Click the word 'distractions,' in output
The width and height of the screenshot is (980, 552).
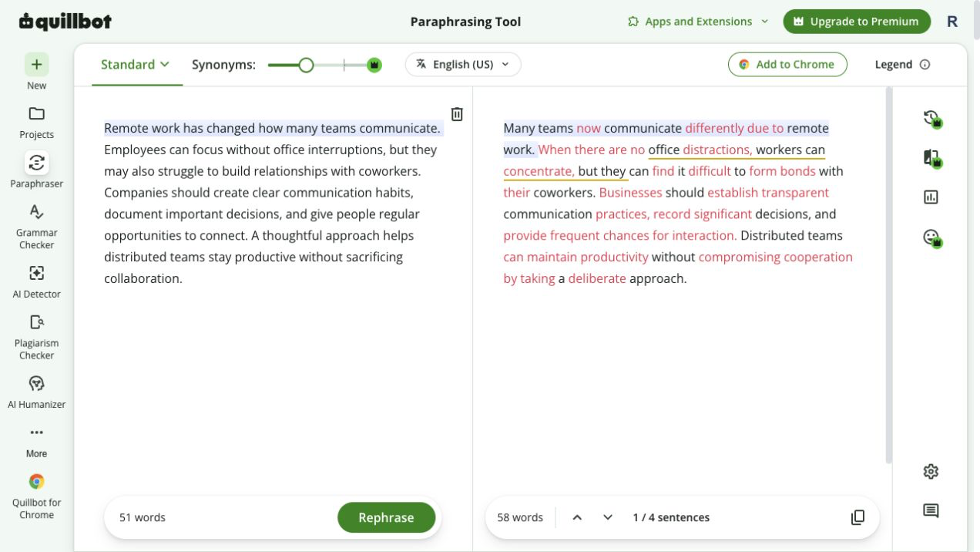[717, 150]
